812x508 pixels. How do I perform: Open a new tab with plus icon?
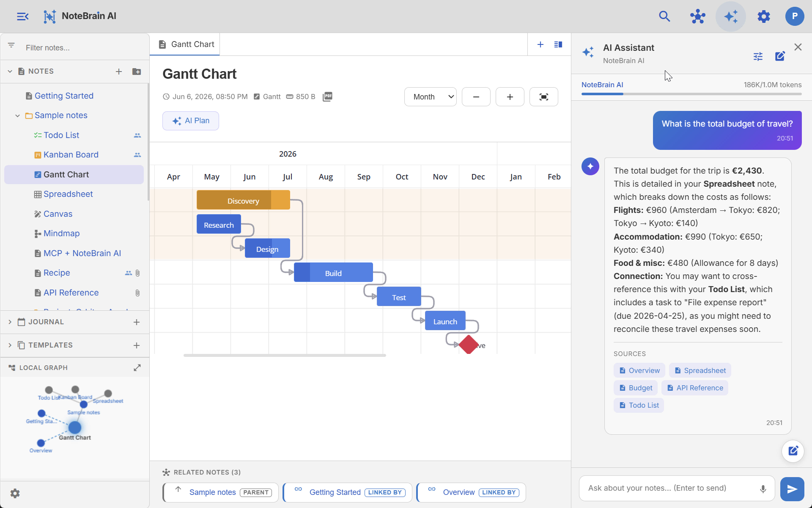pos(540,44)
